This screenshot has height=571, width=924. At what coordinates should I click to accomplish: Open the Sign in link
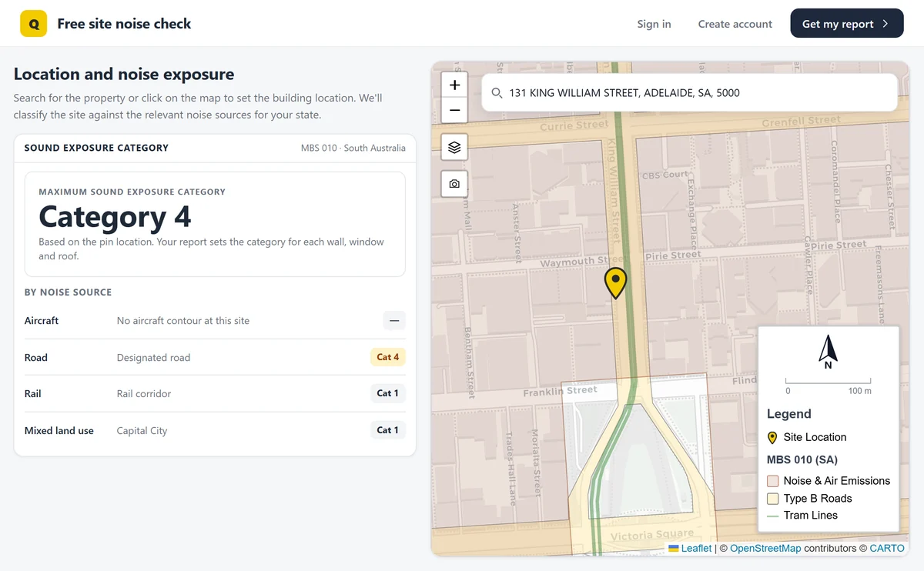click(x=654, y=24)
